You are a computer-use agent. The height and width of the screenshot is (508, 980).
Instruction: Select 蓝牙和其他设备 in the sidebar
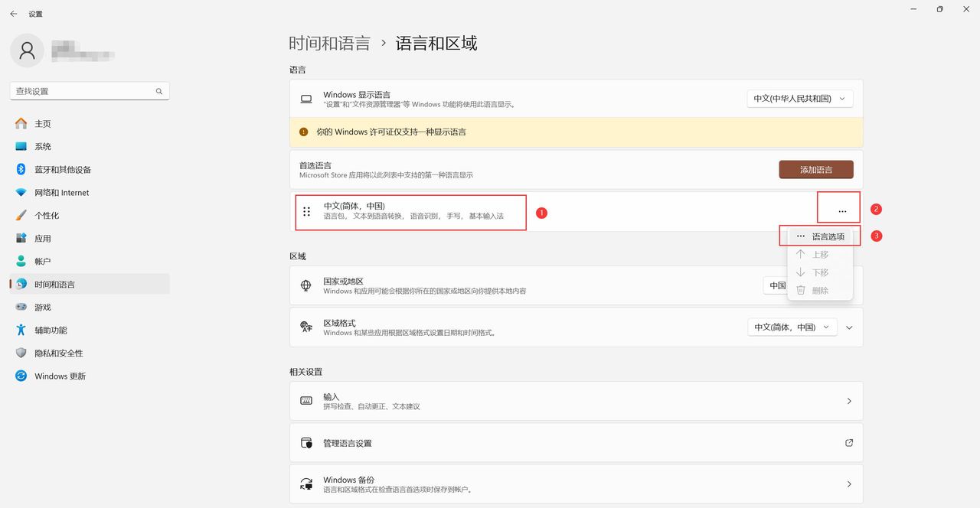pyautogui.click(x=61, y=169)
